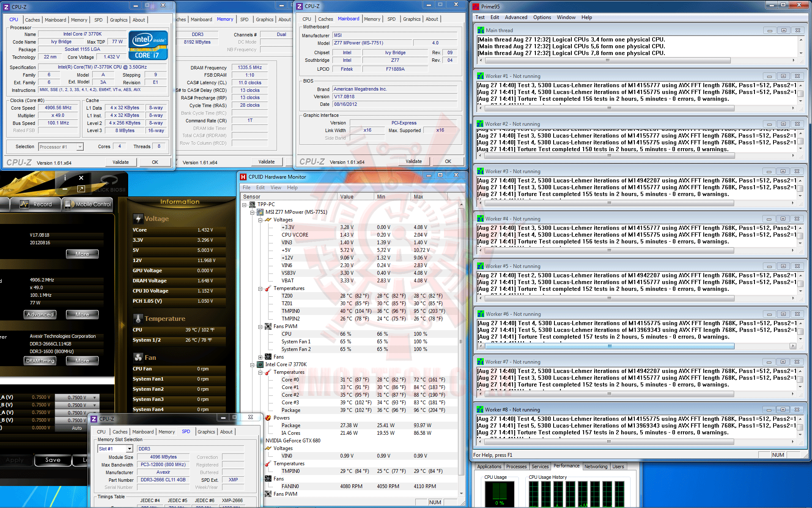
Task: Click the Worker #6 horizontal scrollbar
Action: [x=609, y=346]
